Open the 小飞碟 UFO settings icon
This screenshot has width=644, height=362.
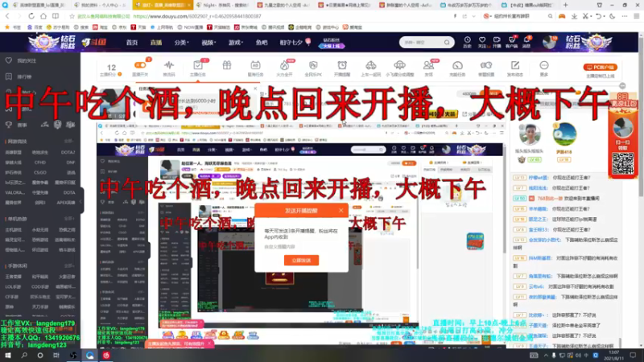(x=399, y=68)
